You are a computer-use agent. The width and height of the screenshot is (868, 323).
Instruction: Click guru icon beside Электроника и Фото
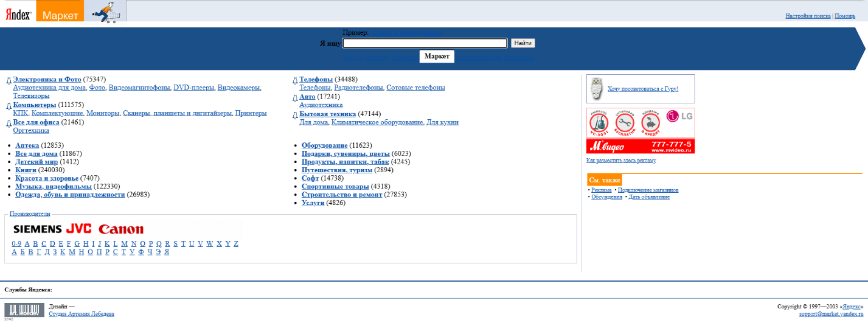click(8, 80)
